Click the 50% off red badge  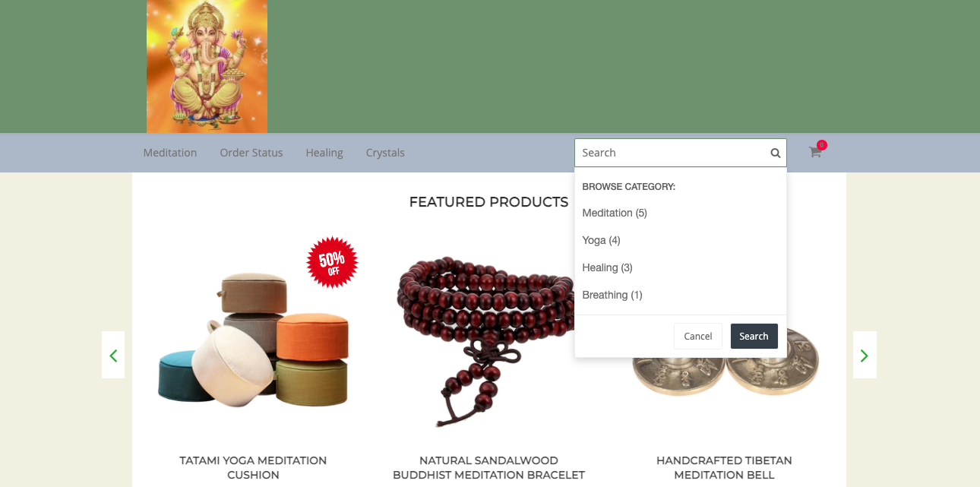(332, 262)
